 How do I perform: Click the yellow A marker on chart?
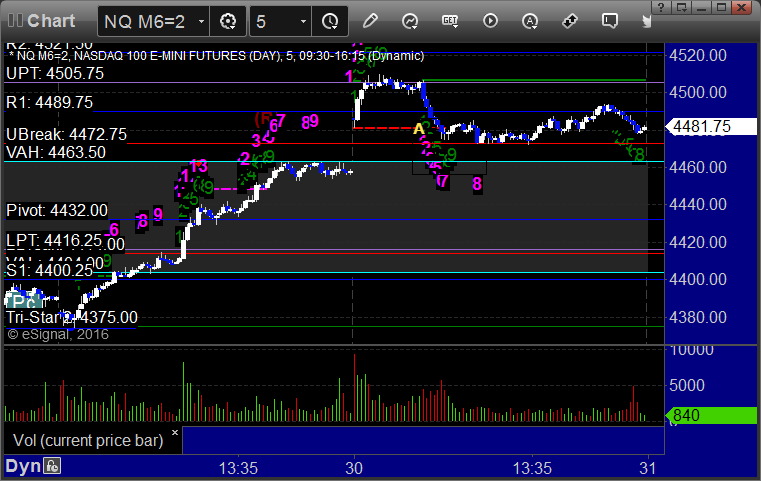coord(418,129)
